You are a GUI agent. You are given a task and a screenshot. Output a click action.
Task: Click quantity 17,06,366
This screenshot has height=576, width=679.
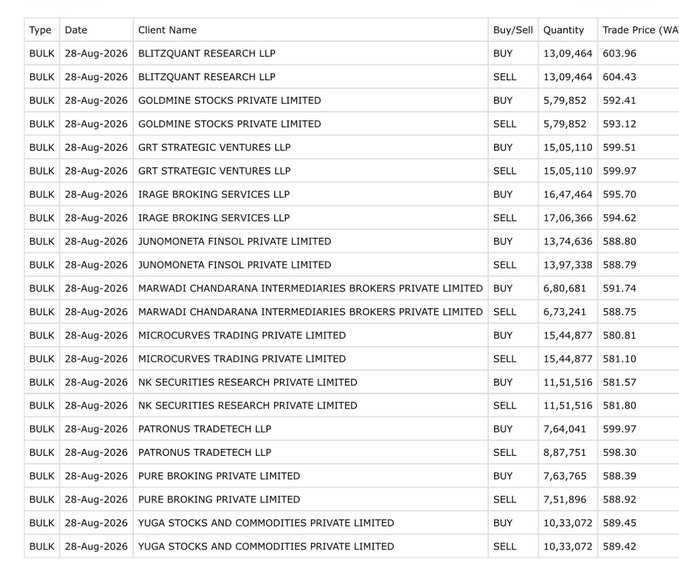pos(568,218)
